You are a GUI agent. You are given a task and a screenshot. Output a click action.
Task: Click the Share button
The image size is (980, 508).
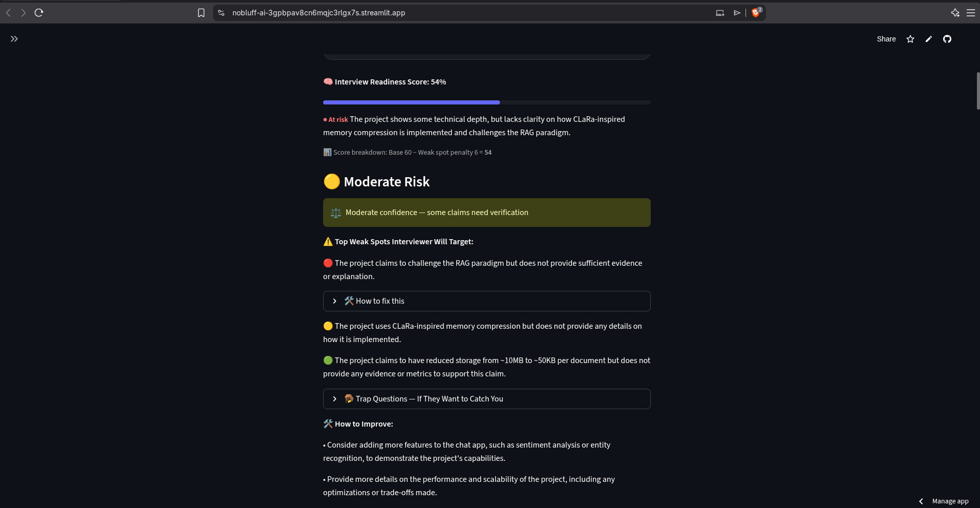[x=886, y=39]
